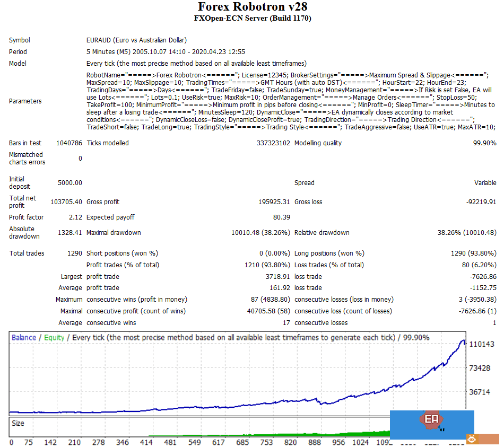Click the 'Relative drawdown' label
This screenshot has width=504, height=447.
pos(321,233)
